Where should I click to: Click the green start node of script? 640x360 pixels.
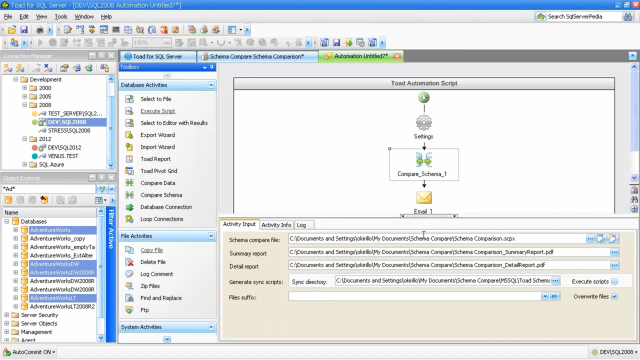point(424,97)
